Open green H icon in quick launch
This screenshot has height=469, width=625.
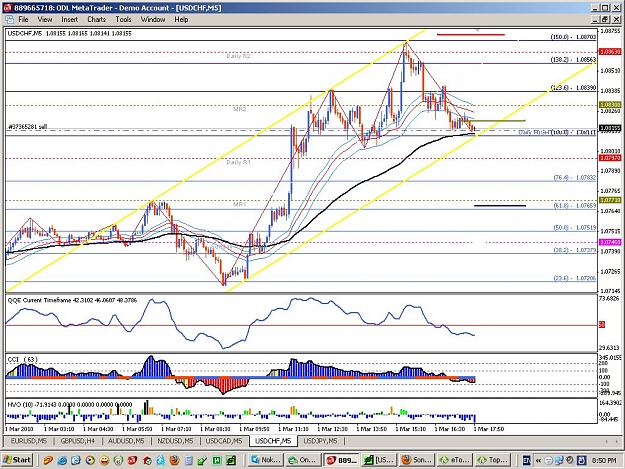[x=216, y=461]
